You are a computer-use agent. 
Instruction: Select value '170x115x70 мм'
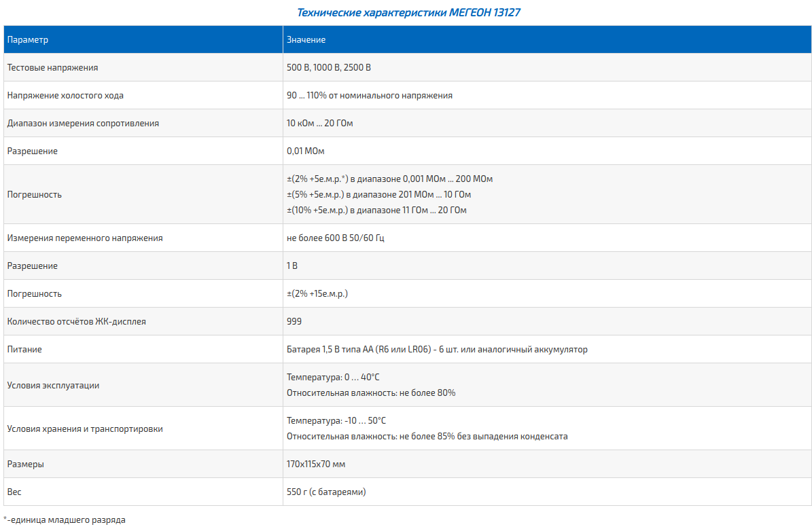tap(316, 464)
